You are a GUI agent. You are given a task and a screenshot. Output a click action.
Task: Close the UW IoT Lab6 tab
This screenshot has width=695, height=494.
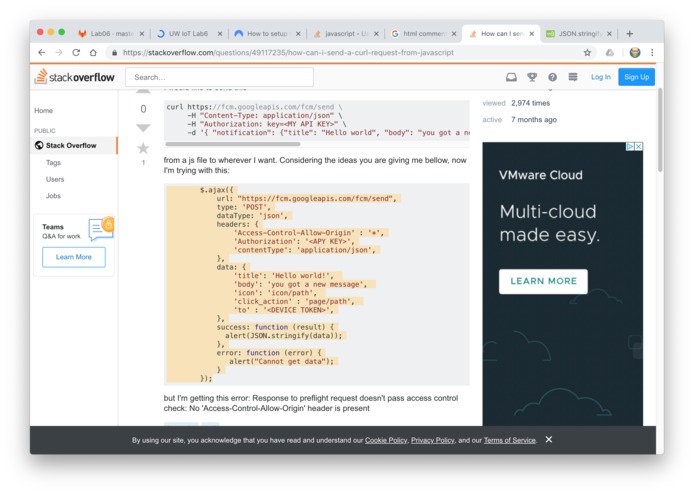click(x=220, y=34)
